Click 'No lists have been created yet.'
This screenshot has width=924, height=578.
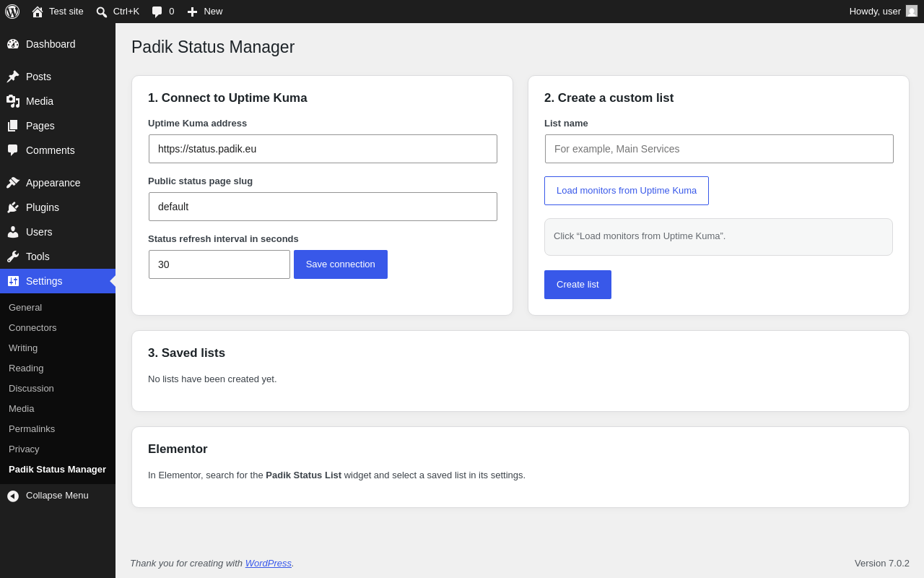point(212,379)
